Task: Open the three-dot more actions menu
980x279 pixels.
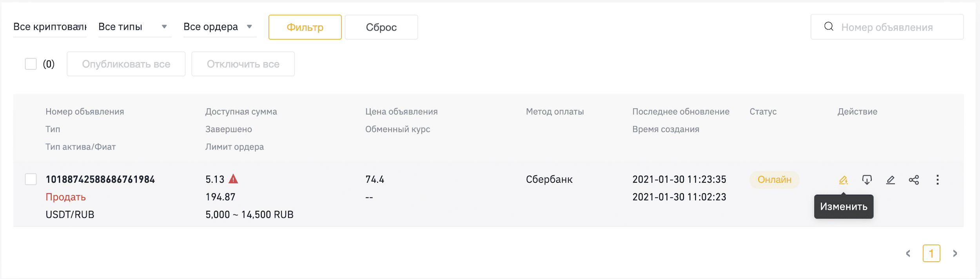Action: point(937,180)
